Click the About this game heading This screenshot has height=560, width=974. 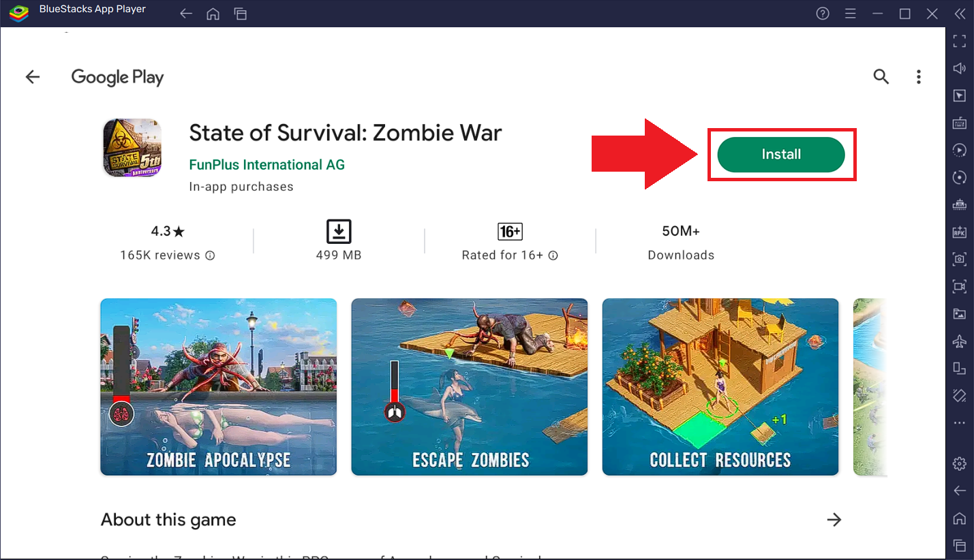click(168, 520)
